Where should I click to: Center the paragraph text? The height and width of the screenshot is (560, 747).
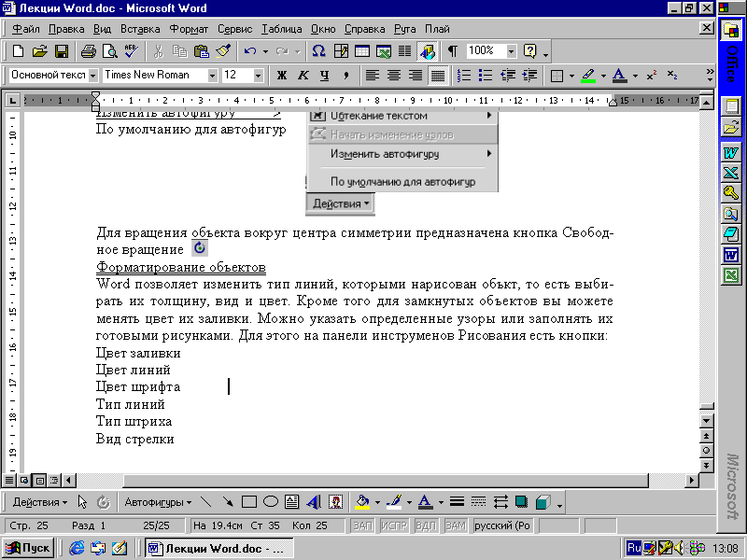(x=394, y=76)
